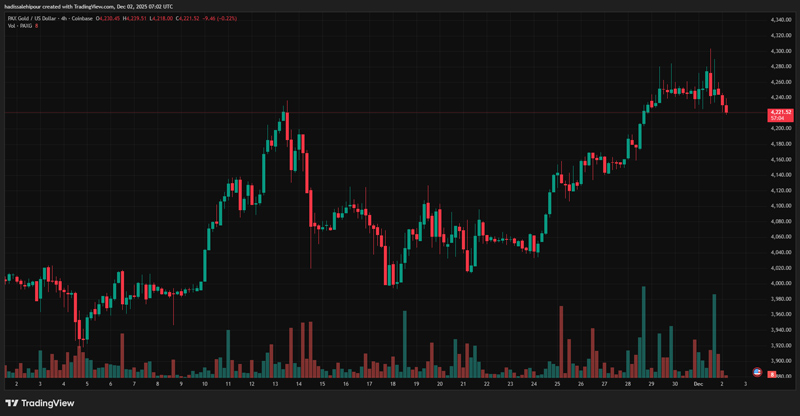The image size is (800, 416).
Task: Click date 21 on the time axis
Action: click(463, 384)
